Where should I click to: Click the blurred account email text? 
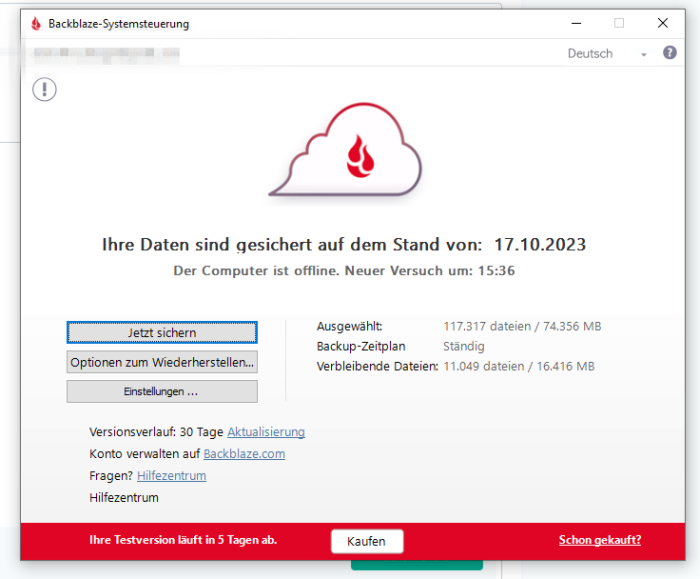106,54
